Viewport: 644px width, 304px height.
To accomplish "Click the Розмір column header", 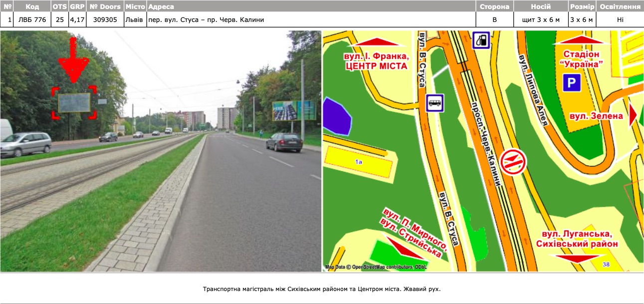I will [x=582, y=6].
